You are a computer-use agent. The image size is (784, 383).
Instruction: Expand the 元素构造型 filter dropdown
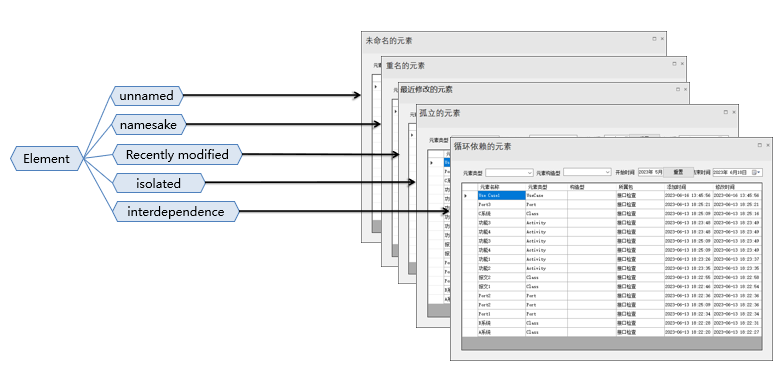[587, 172]
